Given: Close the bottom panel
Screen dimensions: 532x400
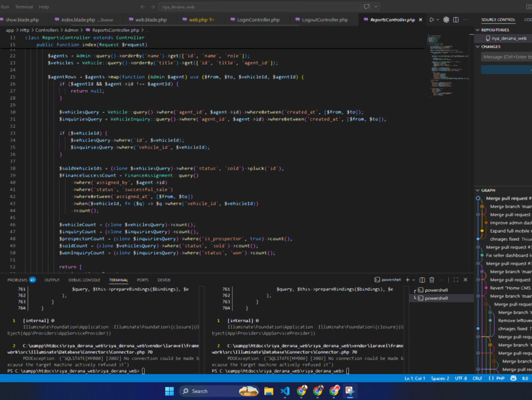Looking at the screenshot, I should 465,280.
